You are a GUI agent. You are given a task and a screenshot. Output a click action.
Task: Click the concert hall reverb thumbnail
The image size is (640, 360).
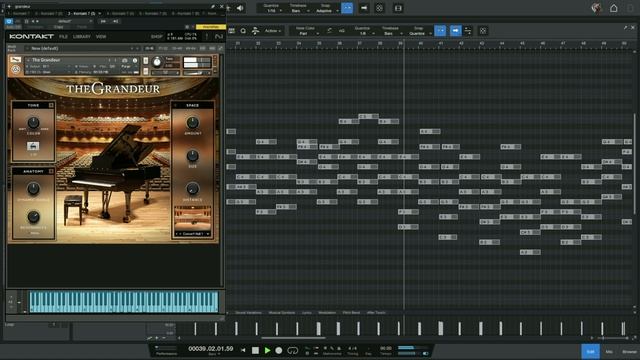[x=193, y=218]
